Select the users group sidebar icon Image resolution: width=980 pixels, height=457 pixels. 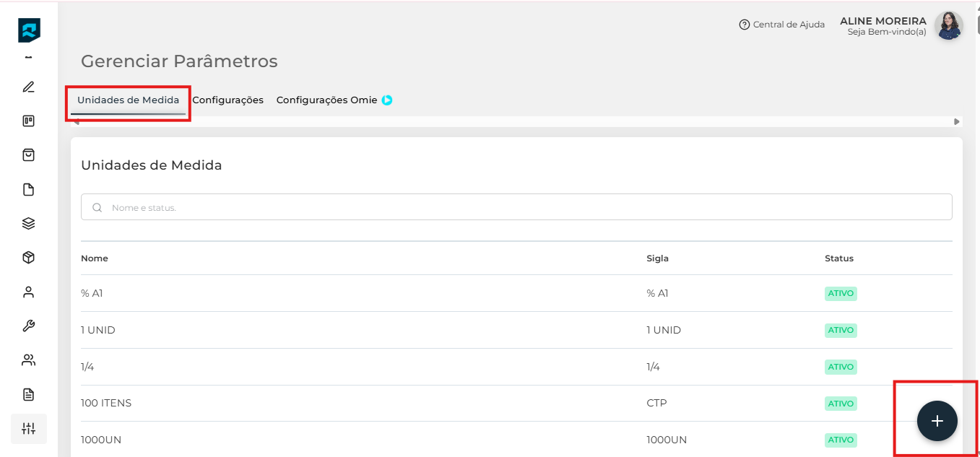[x=29, y=360]
